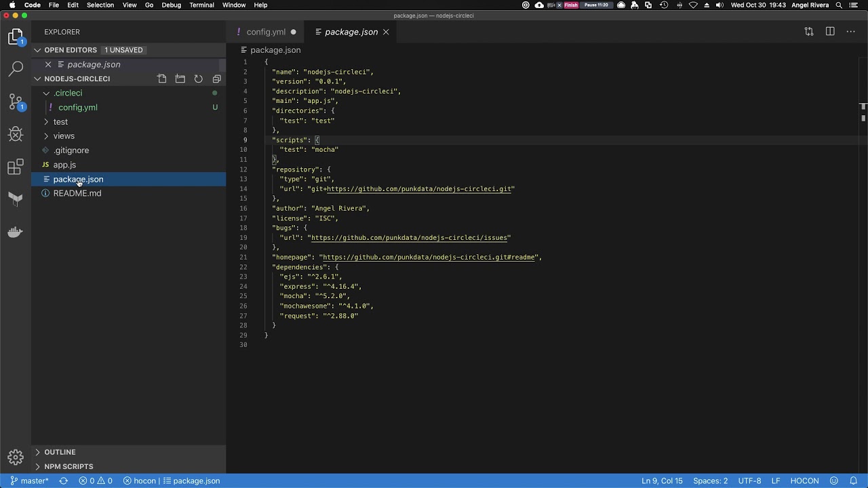This screenshot has height=488, width=868.
Task: Change indentation via Spaces: 2
Action: coord(711,481)
